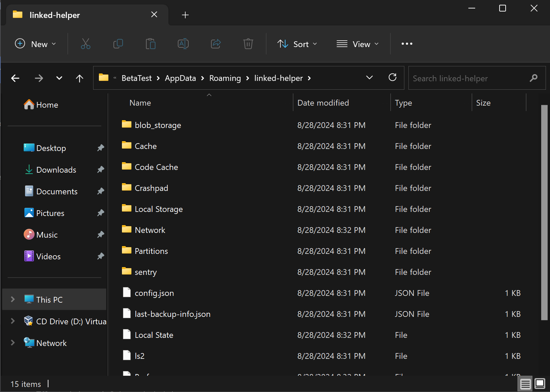Screen dimensions: 550x392
Task: Click the Cut scissors icon
Action: coord(86,44)
